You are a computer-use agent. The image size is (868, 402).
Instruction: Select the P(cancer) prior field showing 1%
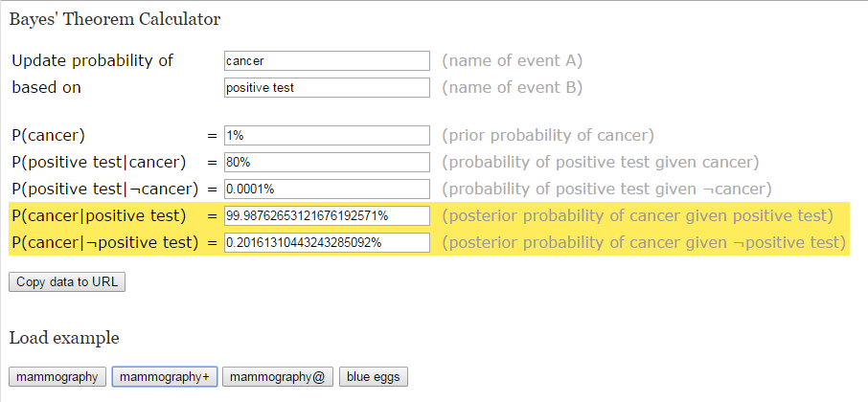click(327, 136)
